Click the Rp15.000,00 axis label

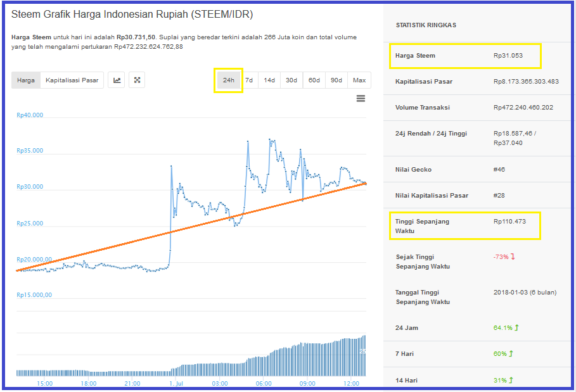tap(34, 295)
